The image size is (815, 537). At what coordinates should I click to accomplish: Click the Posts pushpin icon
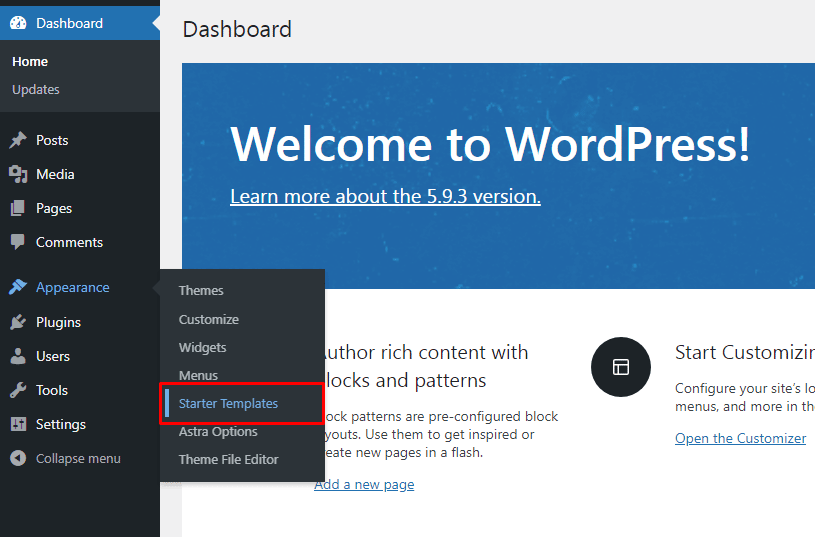[x=18, y=140]
